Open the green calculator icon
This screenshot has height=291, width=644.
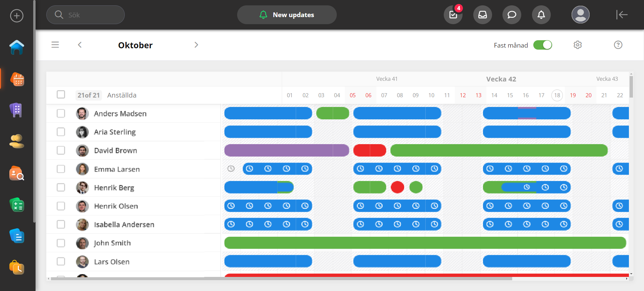click(16, 205)
